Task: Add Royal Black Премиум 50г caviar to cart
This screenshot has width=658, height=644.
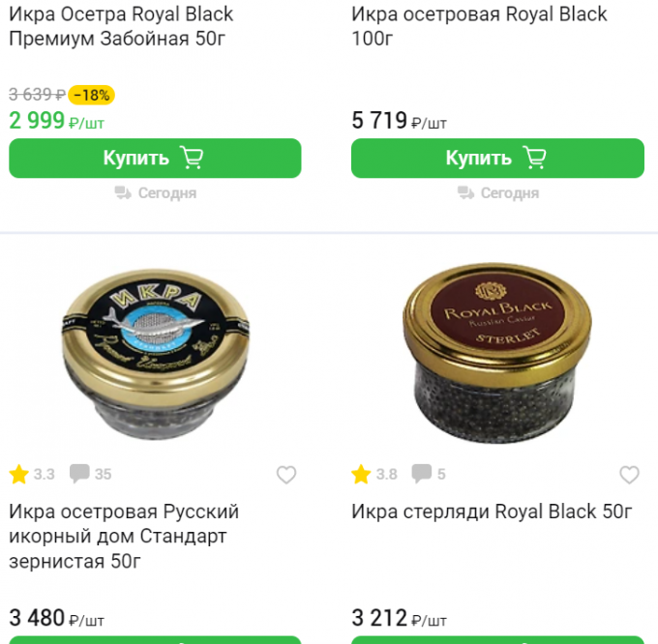Action: (155, 158)
